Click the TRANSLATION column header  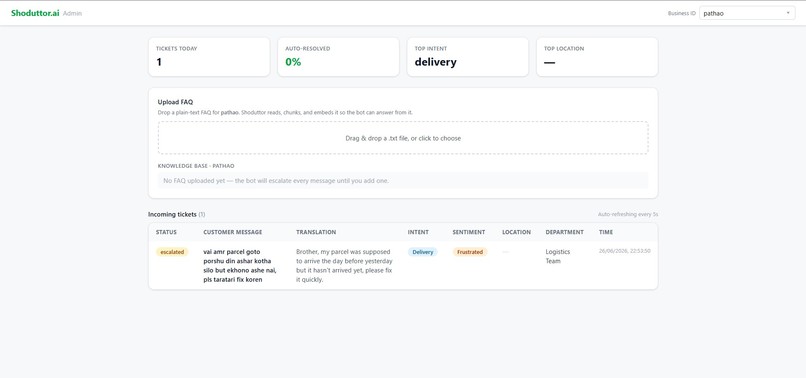coord(316,232)
